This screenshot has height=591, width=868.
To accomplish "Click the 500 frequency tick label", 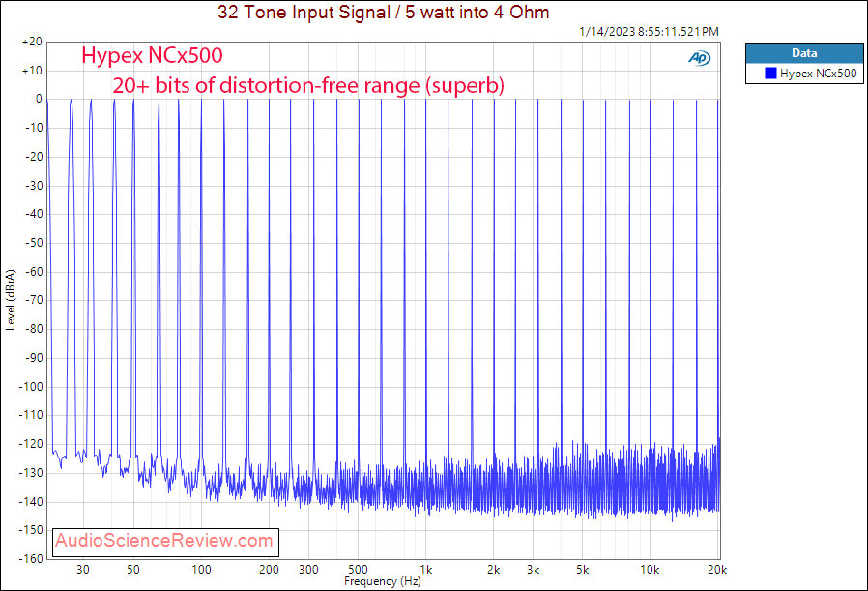I will click(x=359, y=570).
